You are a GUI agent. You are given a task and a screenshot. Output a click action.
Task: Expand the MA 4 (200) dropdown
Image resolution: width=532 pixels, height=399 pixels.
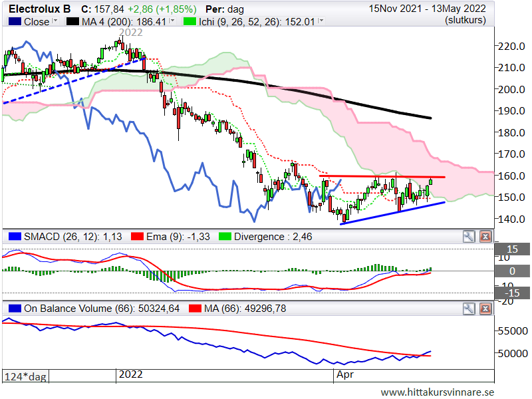[x=172, y=21]
